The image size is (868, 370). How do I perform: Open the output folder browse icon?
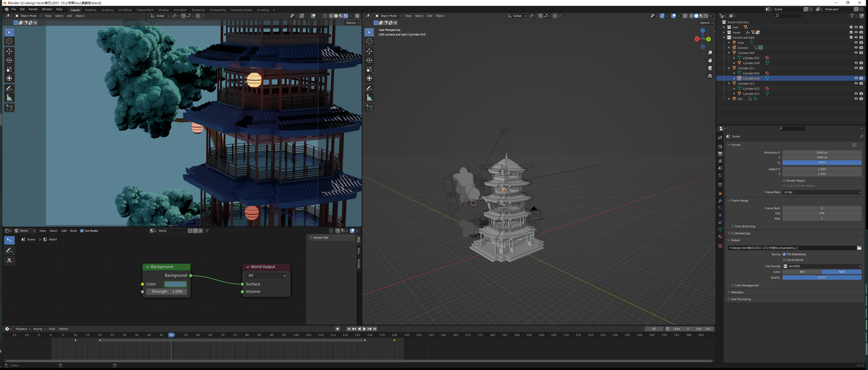(859, 248)
